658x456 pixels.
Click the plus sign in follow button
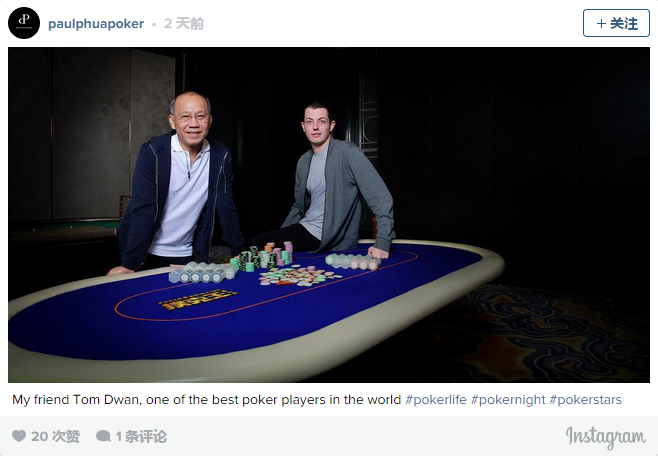[601, 23]
